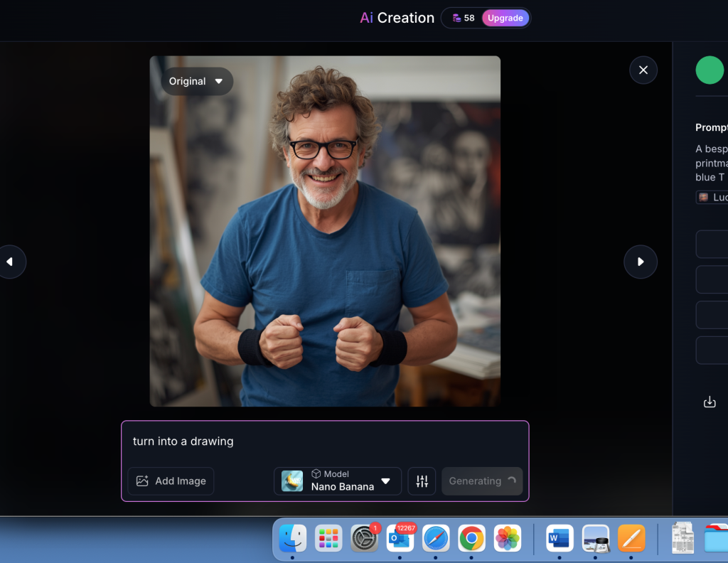Open the generation settings sliders icon
Image resolution: width=728 pixels, height=563 pixels.
[422, 481]
